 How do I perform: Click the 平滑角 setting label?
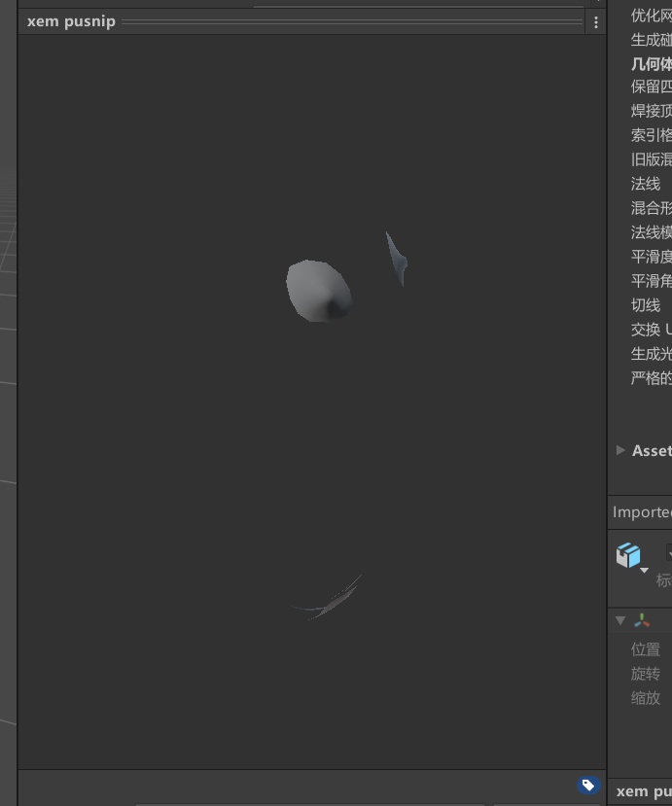pos(652,281)
